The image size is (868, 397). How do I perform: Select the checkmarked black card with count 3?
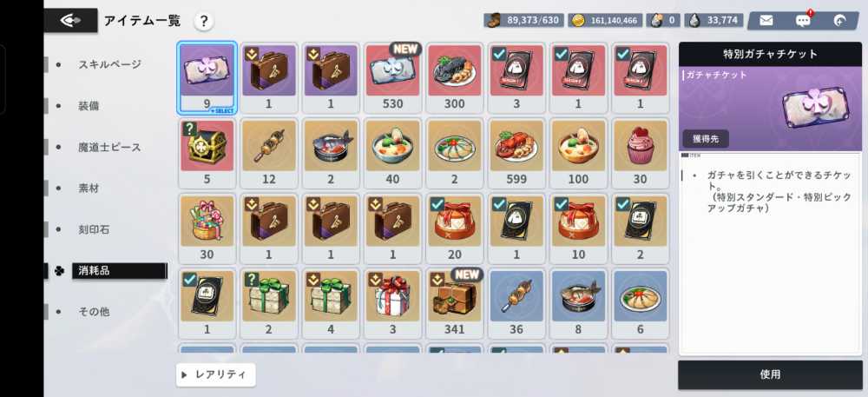tap(516, 77)
